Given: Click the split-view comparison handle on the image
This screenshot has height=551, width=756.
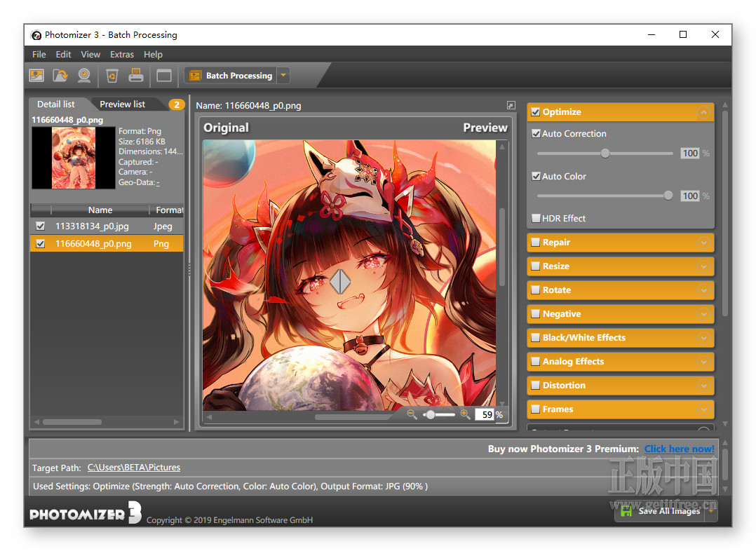Looking at the screenshot, I should (x=340, y=281).
